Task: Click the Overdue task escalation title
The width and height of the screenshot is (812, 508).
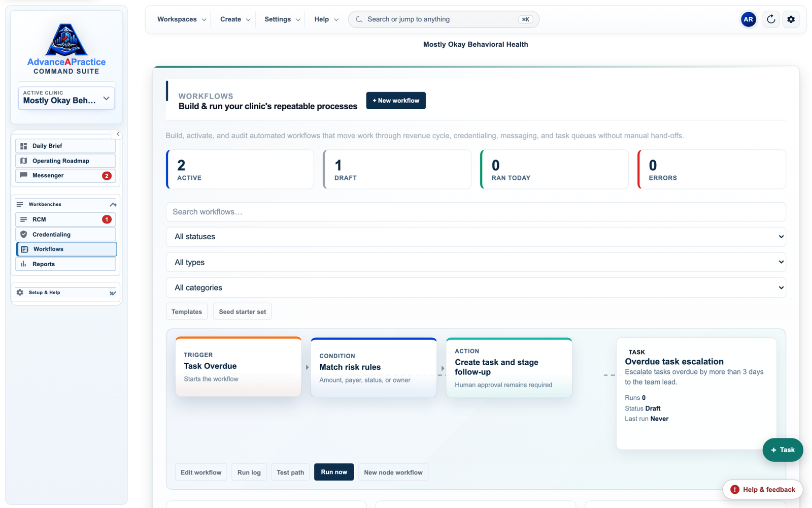Action: [x=674, y=362]
